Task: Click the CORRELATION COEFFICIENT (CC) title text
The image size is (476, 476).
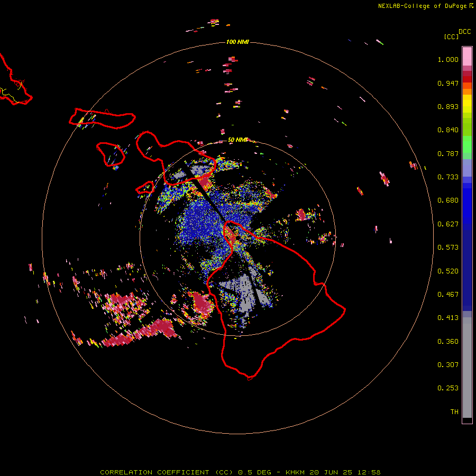Action: 167,472
